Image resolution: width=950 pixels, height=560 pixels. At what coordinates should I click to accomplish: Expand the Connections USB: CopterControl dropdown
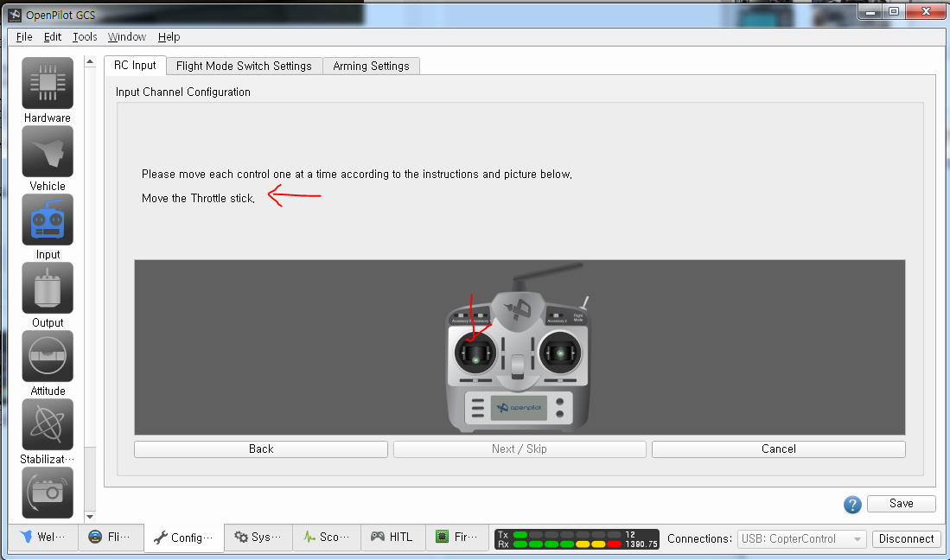801,538
